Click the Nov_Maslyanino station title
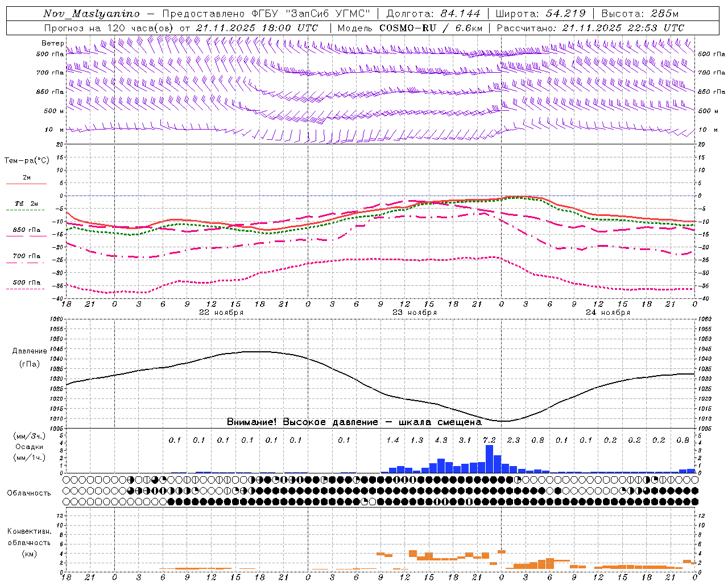The width and height of the screenshot is (728, 582). pyautogui.click(x=91, y=14)
